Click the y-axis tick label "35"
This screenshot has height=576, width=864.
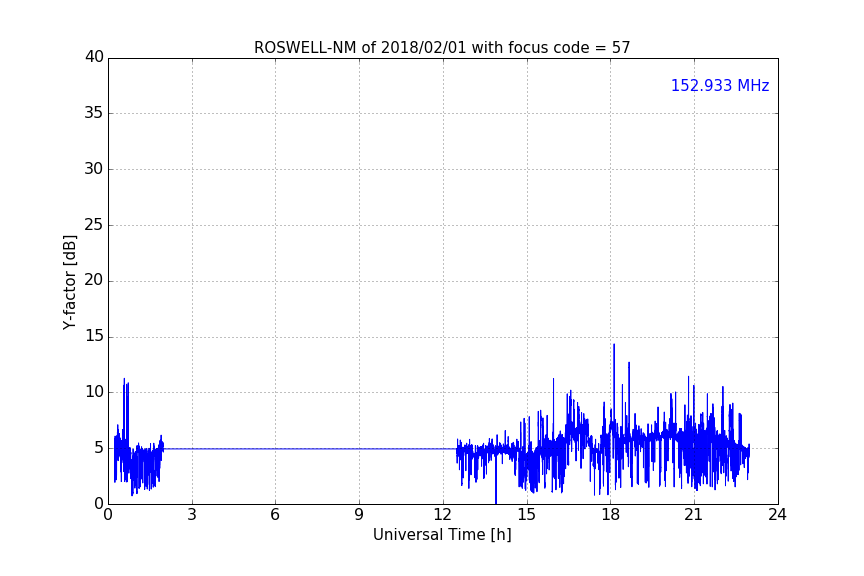tap(94, 113)
